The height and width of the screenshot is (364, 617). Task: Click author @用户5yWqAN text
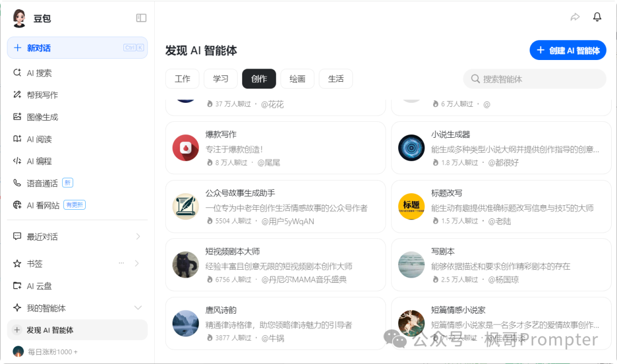pyautogui.click(x=287, y=221)
